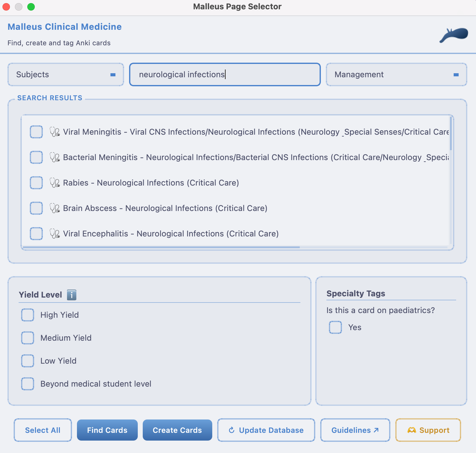Click the Yield Level info icon
The image size is (476, 453).
click(72, 295)
